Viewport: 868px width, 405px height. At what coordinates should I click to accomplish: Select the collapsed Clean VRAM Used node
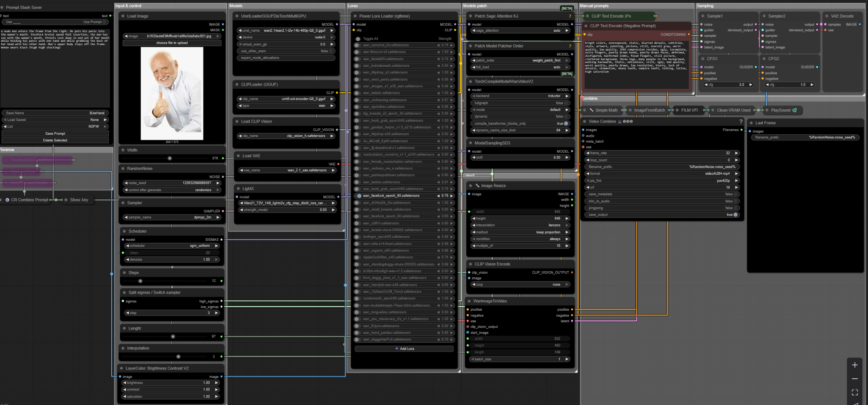tap(733, 110)
